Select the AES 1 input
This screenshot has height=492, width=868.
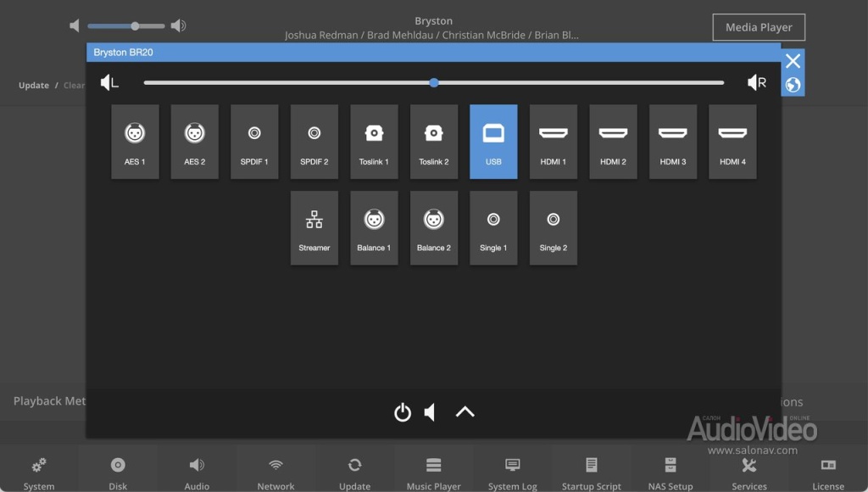(135, 142)
